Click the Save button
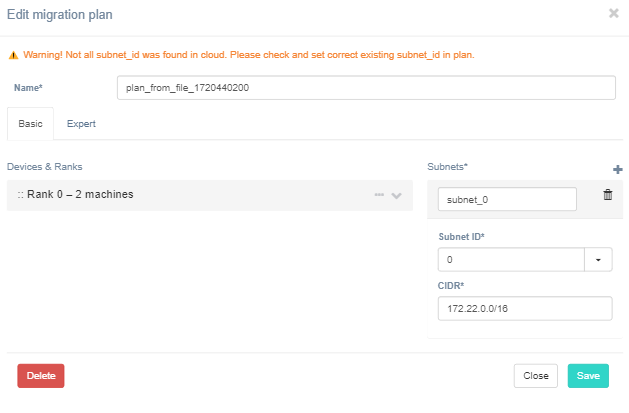 [x=588, y=376]
